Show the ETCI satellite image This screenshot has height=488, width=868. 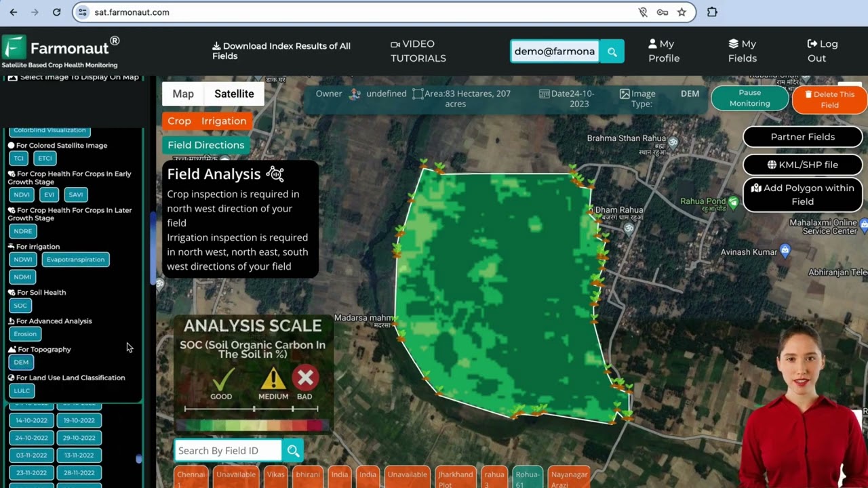45,159
